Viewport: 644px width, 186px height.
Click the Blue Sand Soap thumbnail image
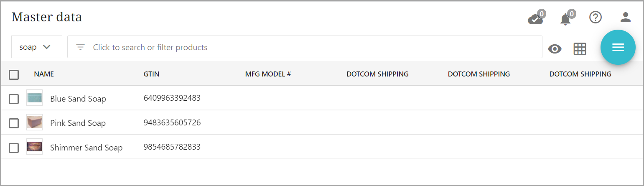(x=34, y=98)
